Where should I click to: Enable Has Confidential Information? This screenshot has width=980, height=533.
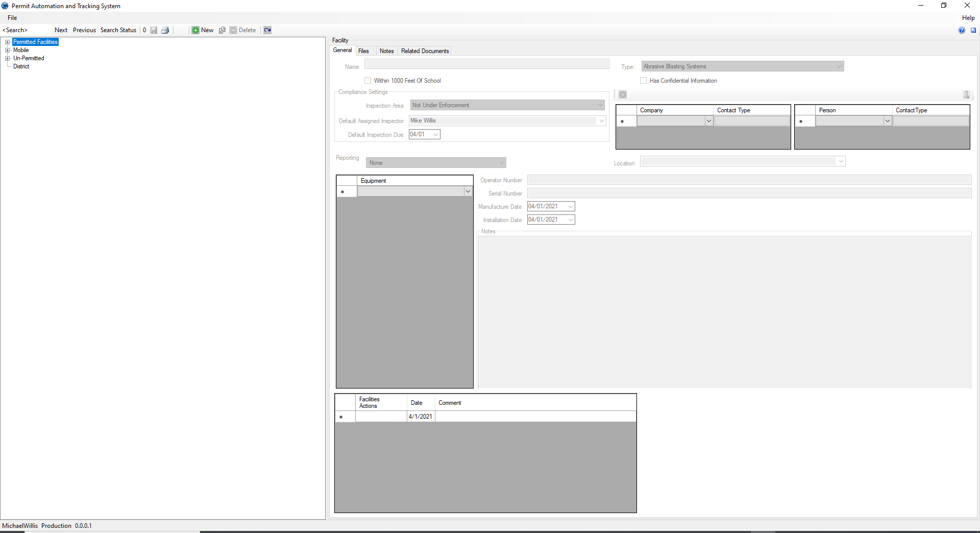[643, 80]
